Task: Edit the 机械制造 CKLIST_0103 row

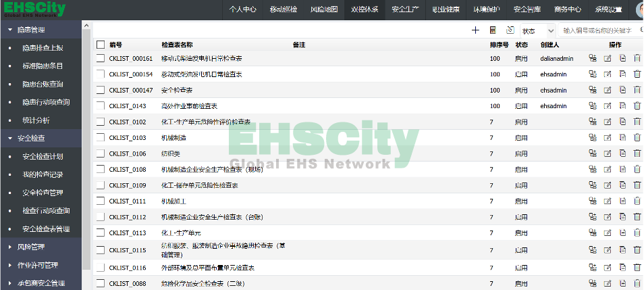Action: [x=608, y=137]
